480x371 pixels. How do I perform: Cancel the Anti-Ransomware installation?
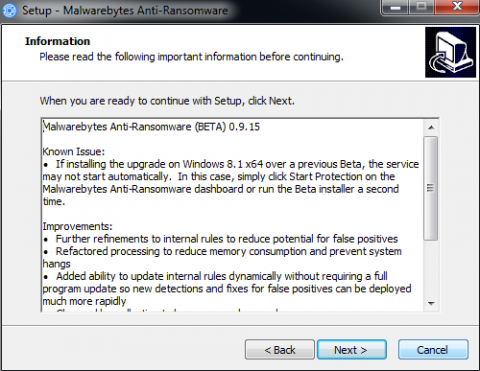pos(433,350)
